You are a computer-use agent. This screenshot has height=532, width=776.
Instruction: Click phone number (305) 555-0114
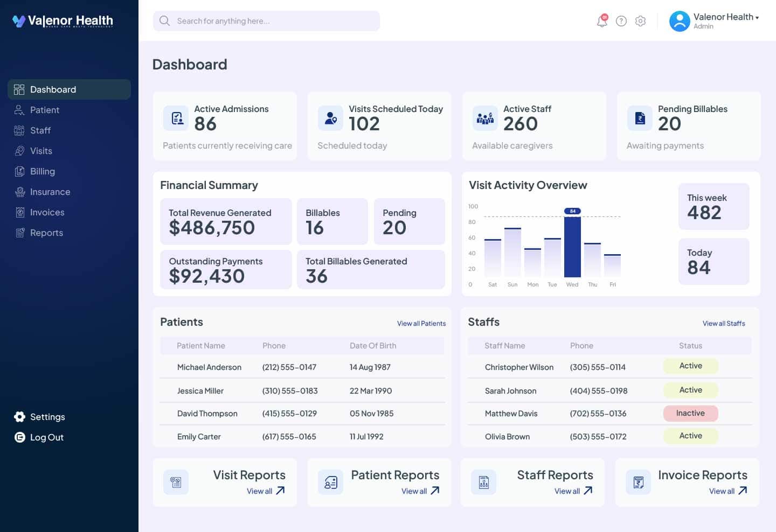point(598,367)
